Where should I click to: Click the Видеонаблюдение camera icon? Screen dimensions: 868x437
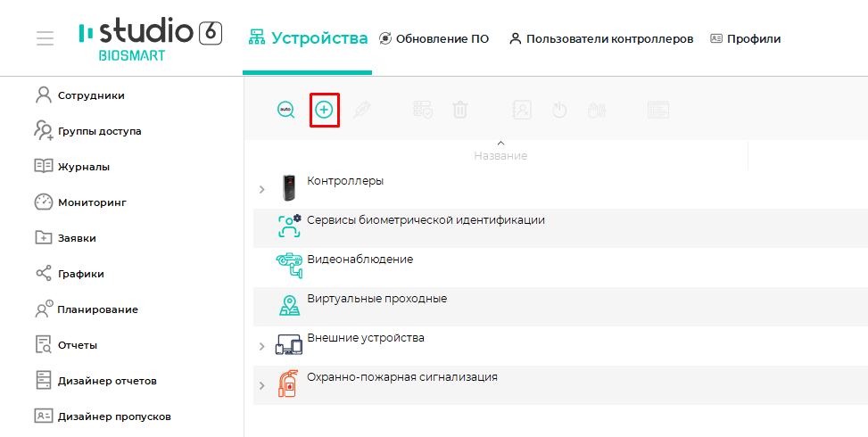[x=289, y=266]
